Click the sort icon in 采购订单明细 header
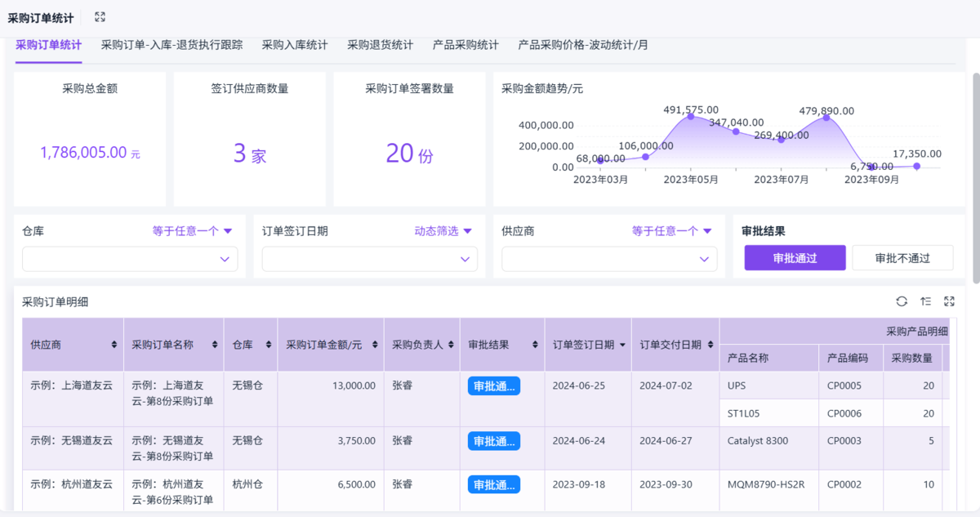This screenshot has width=980, height=517. (925, 301)
